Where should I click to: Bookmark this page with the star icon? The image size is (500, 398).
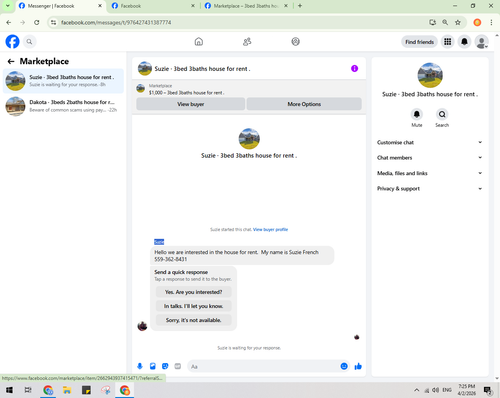point(458,22)
